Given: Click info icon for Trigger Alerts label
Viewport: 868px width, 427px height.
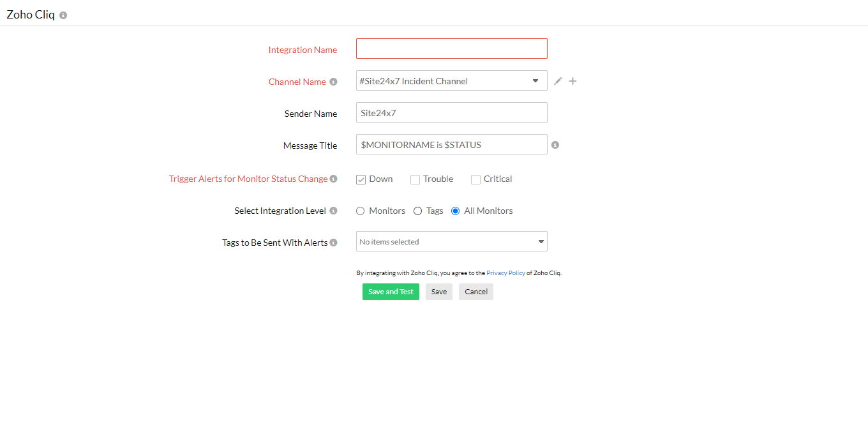Looking at the screenshot, I should pos(333,179).
